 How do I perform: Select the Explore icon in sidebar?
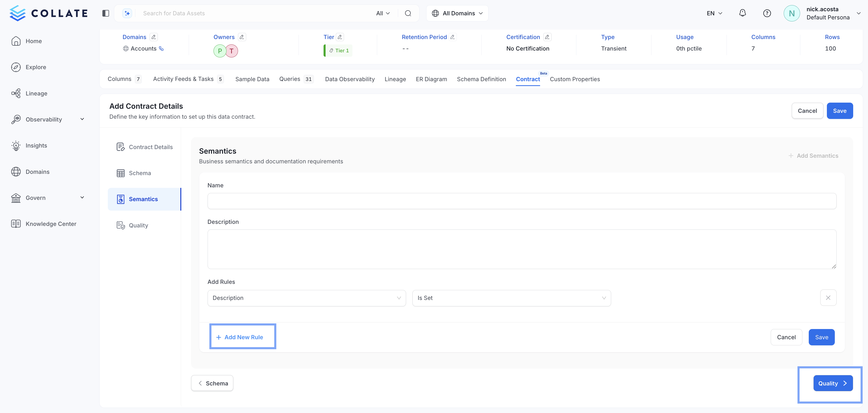coord(16,67)
